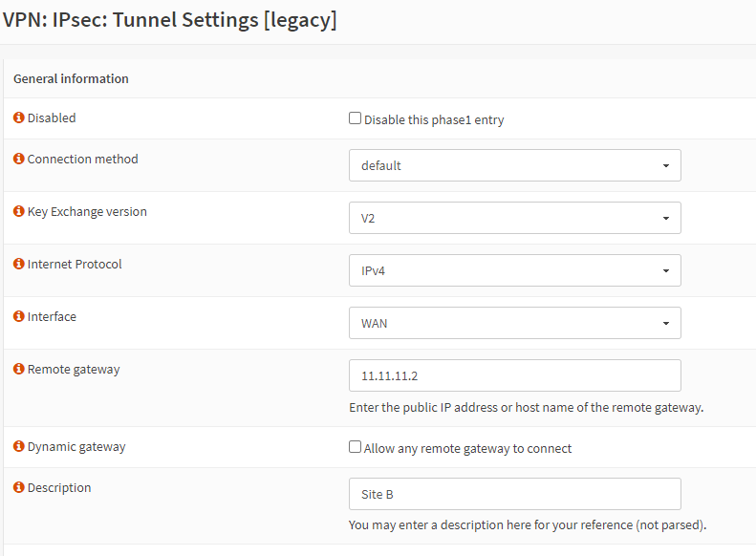Show help for Key Exchange version
The height and width of the screenshot is (556, 756).
coord(18,212)
